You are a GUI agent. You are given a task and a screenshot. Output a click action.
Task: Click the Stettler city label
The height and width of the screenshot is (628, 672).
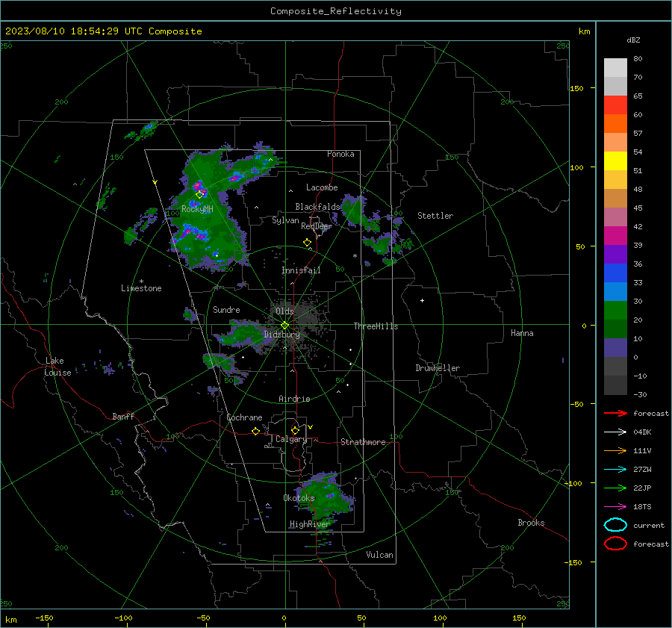tap(435, 216)
